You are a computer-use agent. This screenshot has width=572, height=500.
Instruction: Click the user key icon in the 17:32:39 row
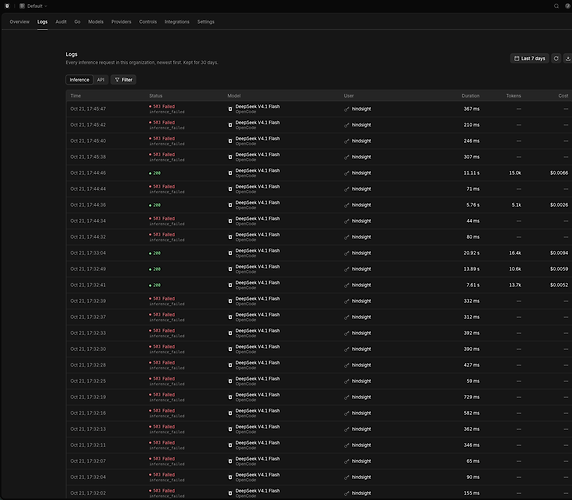(347, 301)
